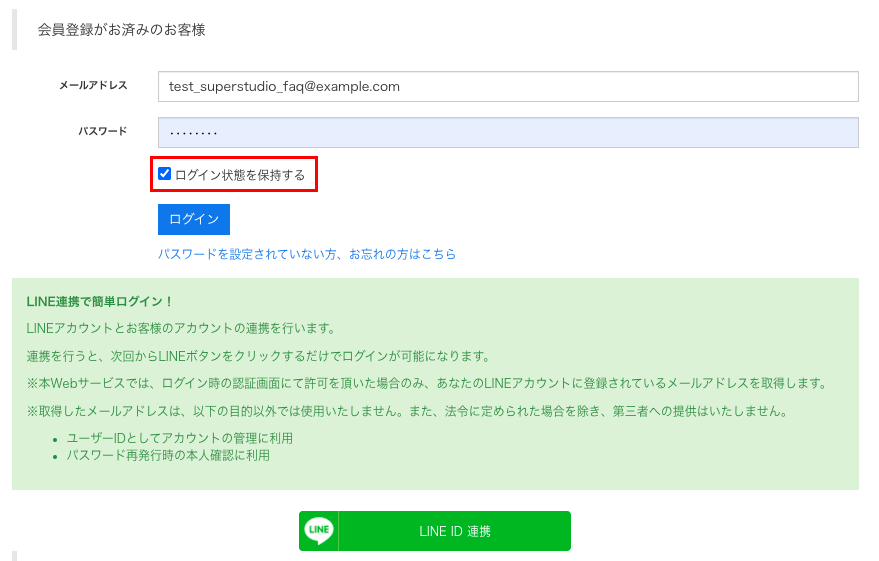
Task: Click the LINEアカウントとお客様のアカウント sentence
Action: click(x=180, y=328)
